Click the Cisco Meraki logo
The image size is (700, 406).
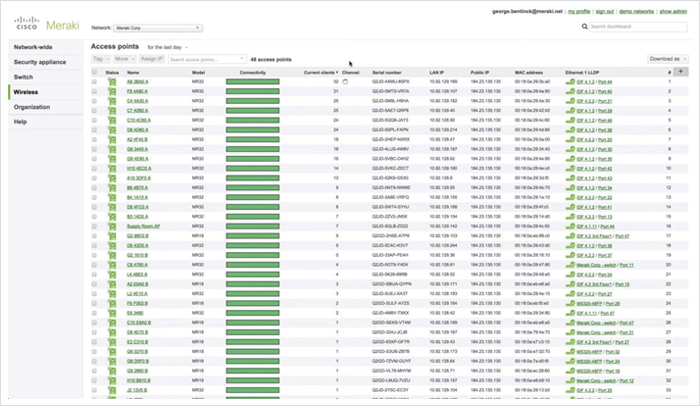[47, 24]
